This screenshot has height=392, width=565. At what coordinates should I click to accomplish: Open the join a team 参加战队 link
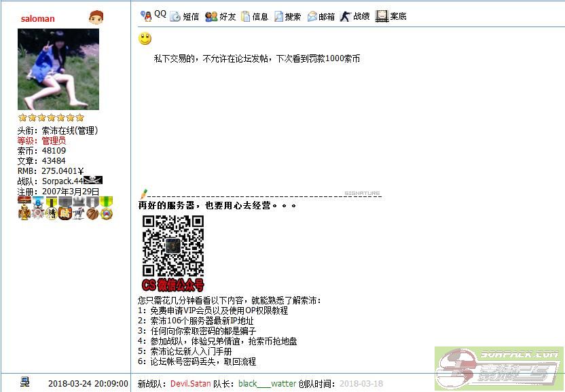(223, 341)
